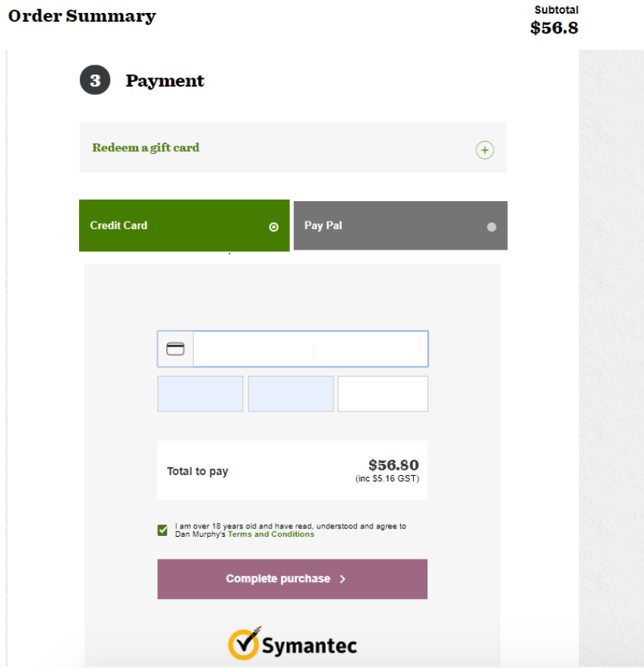Click the $56.80 Total to pay amount
644x668 pixels.
pyautogui.click(x=393, y=465)
